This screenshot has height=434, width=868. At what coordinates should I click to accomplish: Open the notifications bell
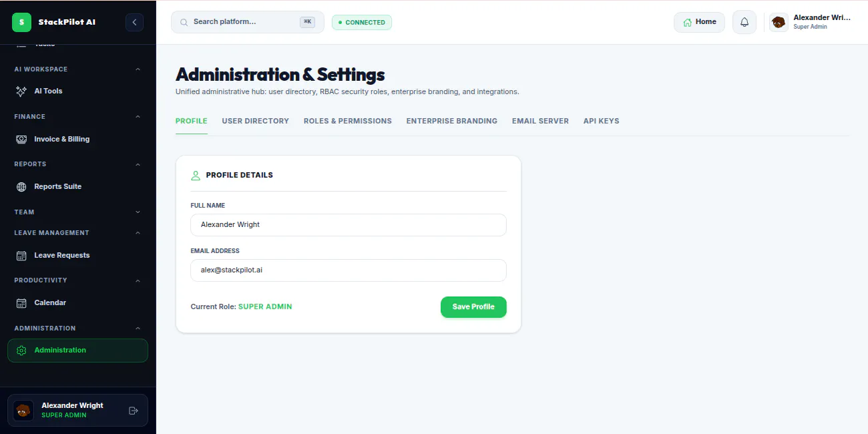tap(744, 22)
